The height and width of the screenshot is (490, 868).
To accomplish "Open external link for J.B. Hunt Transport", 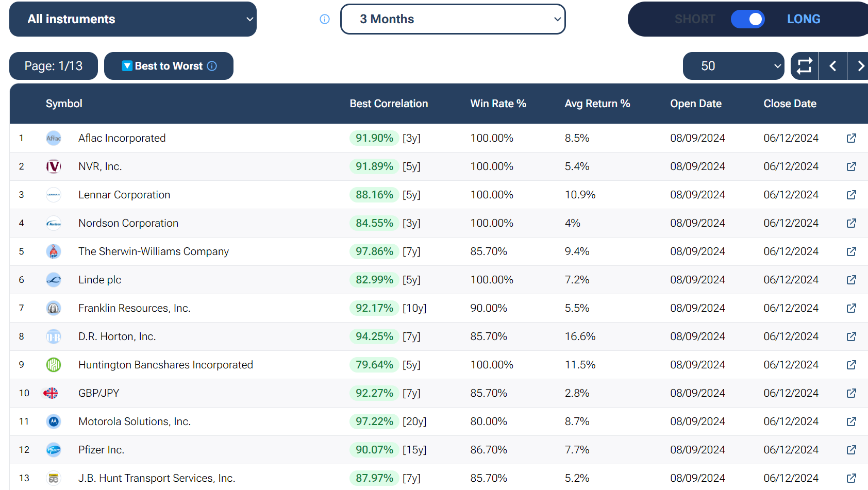I will point(852,478).
